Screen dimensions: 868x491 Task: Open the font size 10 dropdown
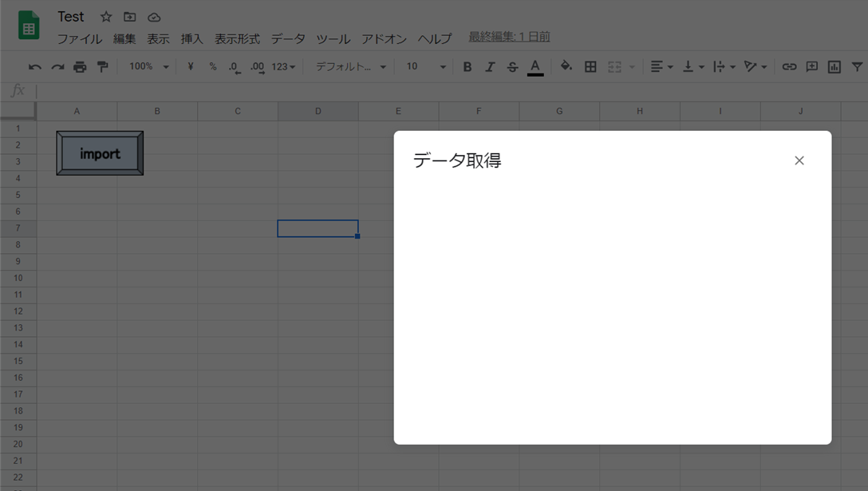pos(426,66)
